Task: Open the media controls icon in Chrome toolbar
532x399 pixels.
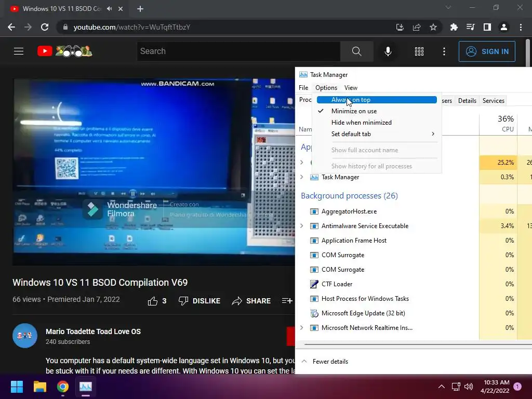Action: pyautogui.click(x=470, y=27)
